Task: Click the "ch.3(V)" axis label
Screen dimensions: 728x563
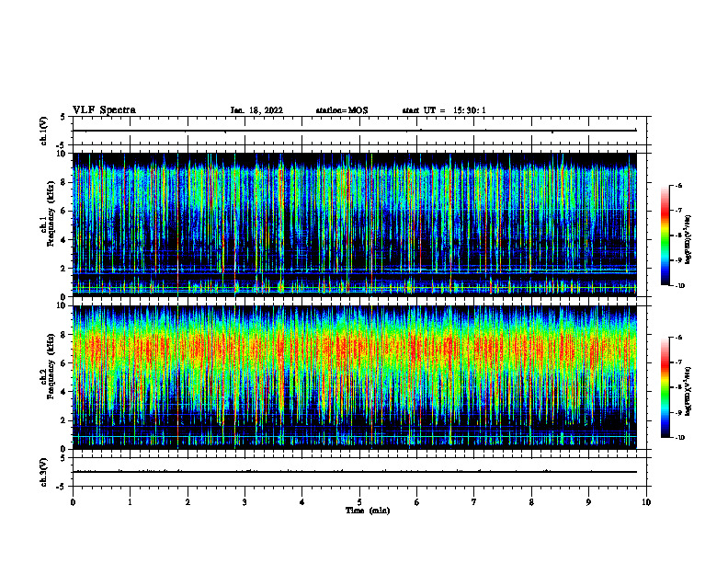Action: tap(44, 472)
